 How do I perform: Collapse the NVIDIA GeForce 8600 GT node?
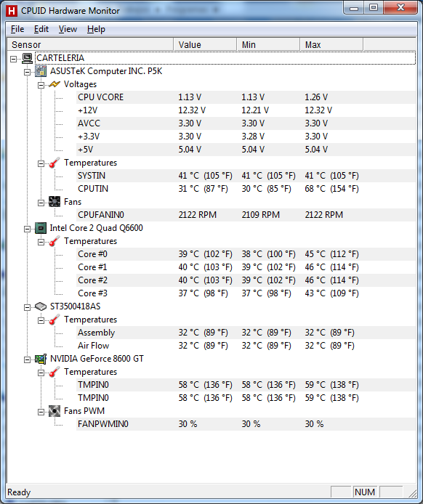coord(28,359)
